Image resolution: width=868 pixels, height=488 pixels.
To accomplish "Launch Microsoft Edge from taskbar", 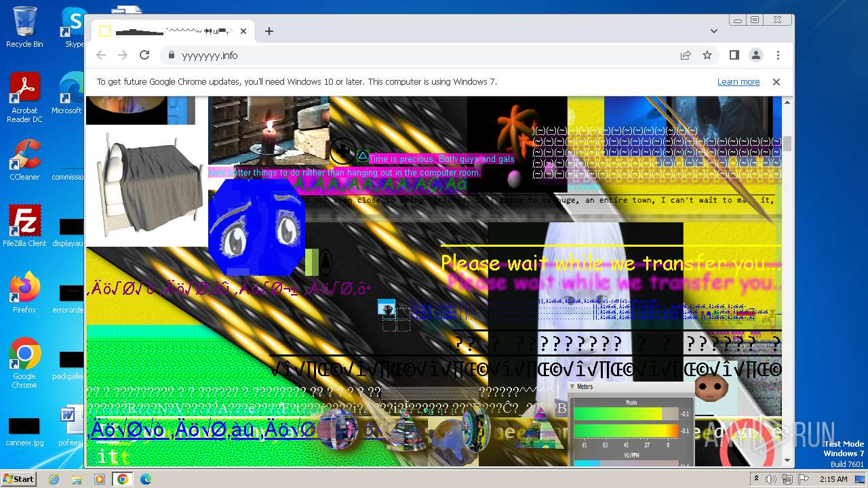I will (145, 479).
